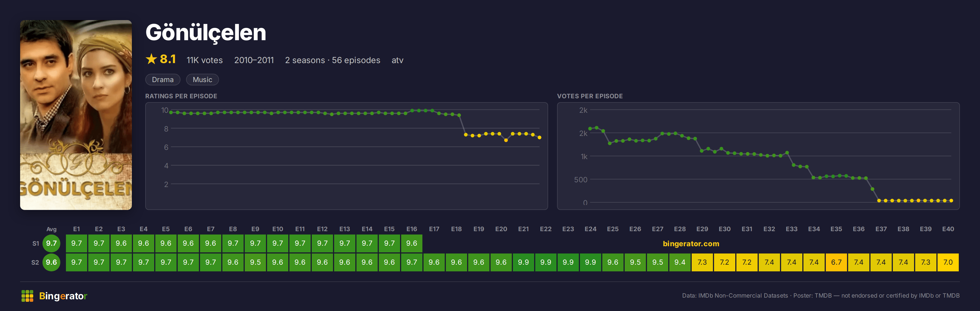Click the S2 average 9.6 circle
The height and width of the screenshot is (311, 980).
click(51, 262)
